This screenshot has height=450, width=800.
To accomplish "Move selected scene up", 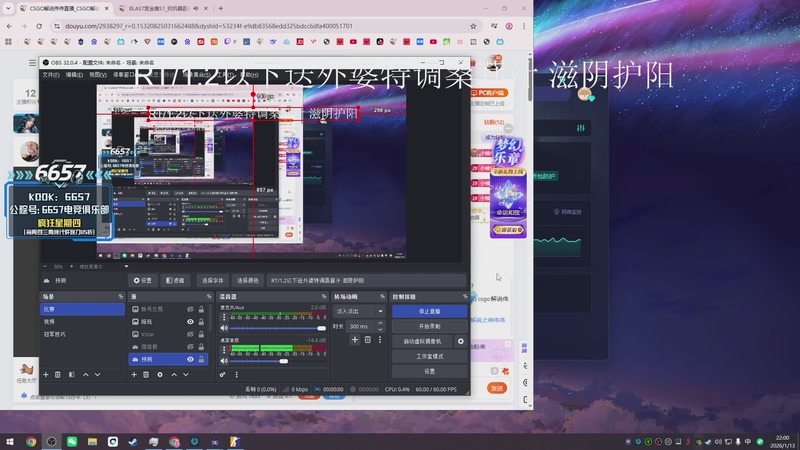I will click(86, 374).
